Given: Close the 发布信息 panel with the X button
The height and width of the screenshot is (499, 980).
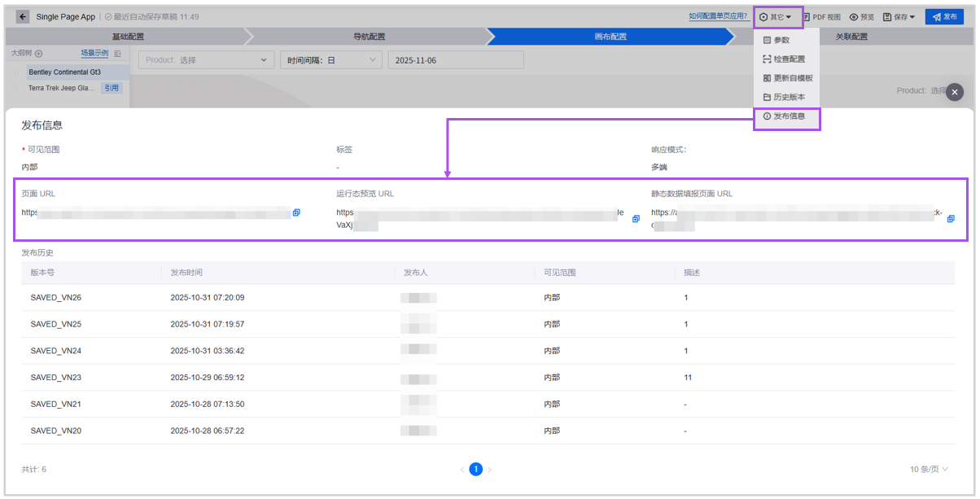Looking at the screenshot, I should pos(954,93).
